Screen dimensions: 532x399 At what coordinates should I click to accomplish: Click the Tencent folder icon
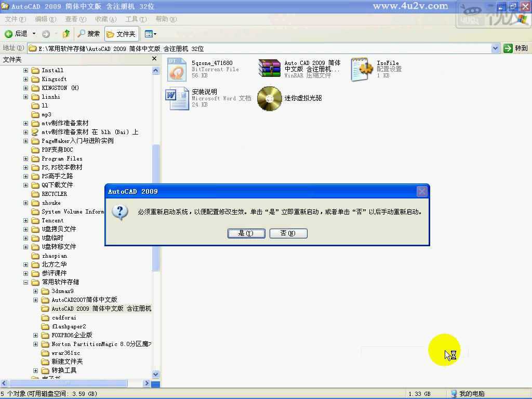click(35, 220)
